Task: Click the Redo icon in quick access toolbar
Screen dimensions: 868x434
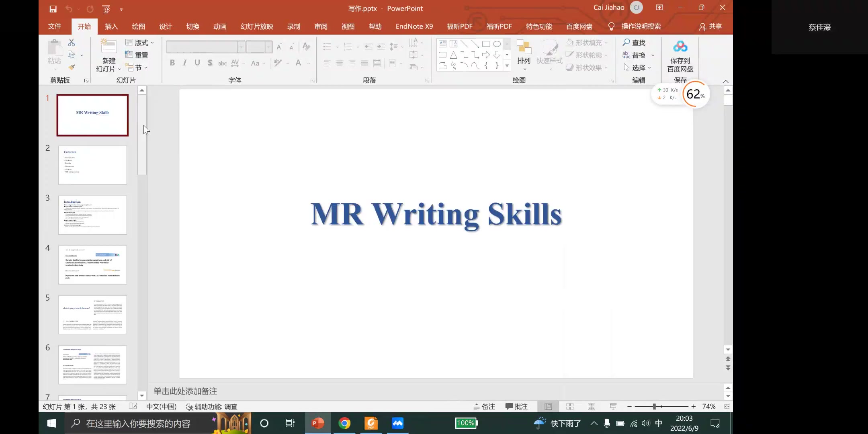Action: tap(90, 8)
